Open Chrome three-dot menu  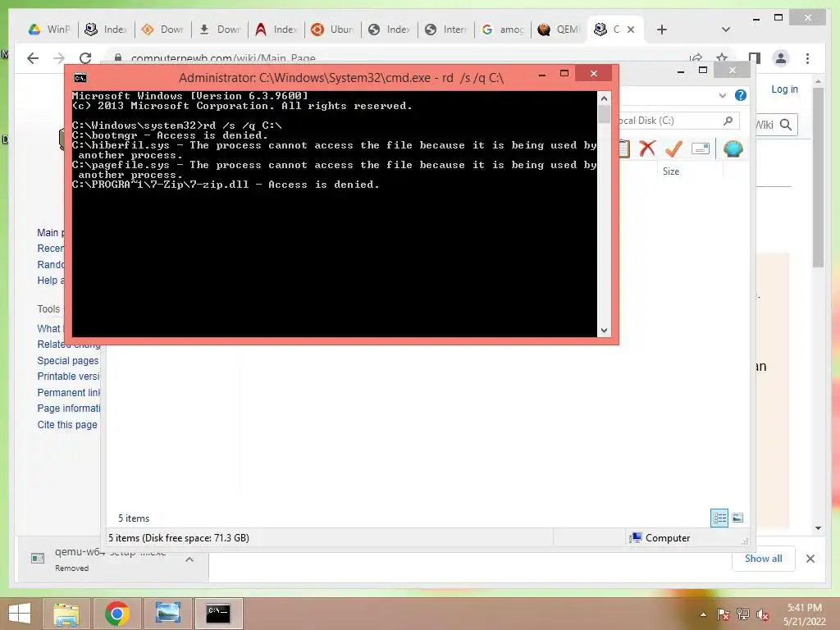(x=807, y=58)
